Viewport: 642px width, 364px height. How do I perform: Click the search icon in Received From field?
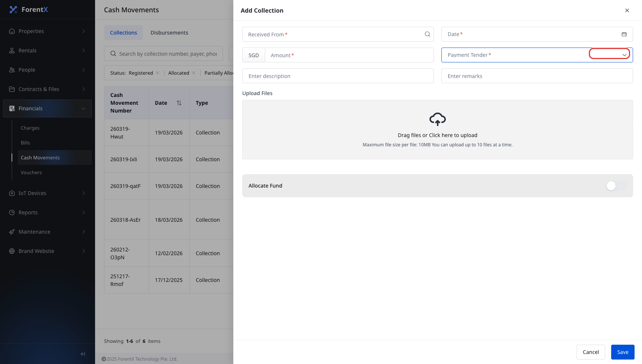coord(428,34)
